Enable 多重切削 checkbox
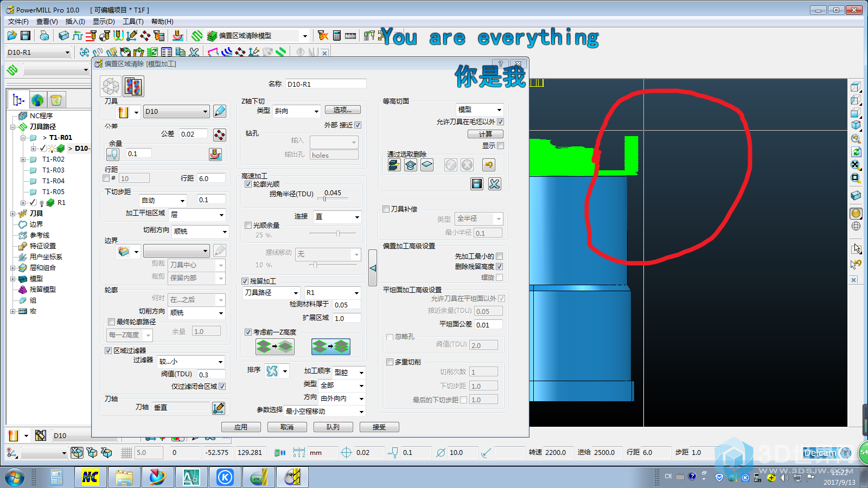This screenshot has height=488, width=868. point(390,362)
